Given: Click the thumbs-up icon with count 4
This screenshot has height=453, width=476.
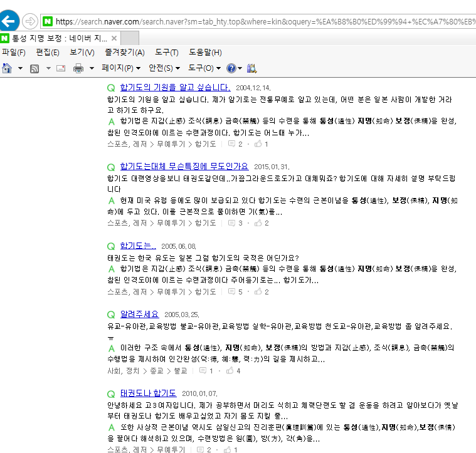Looking at the screenshot, I should tap(230, 370).
